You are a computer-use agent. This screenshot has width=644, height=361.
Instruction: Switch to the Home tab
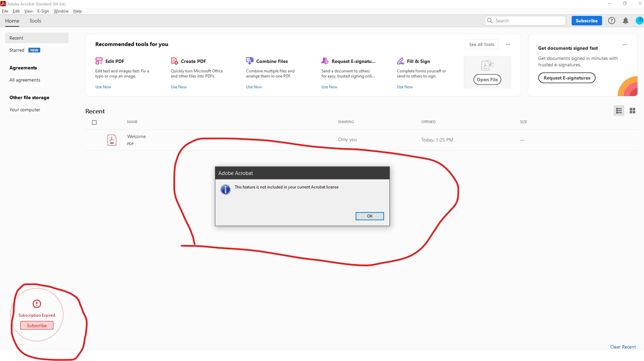tap(12, 21)
